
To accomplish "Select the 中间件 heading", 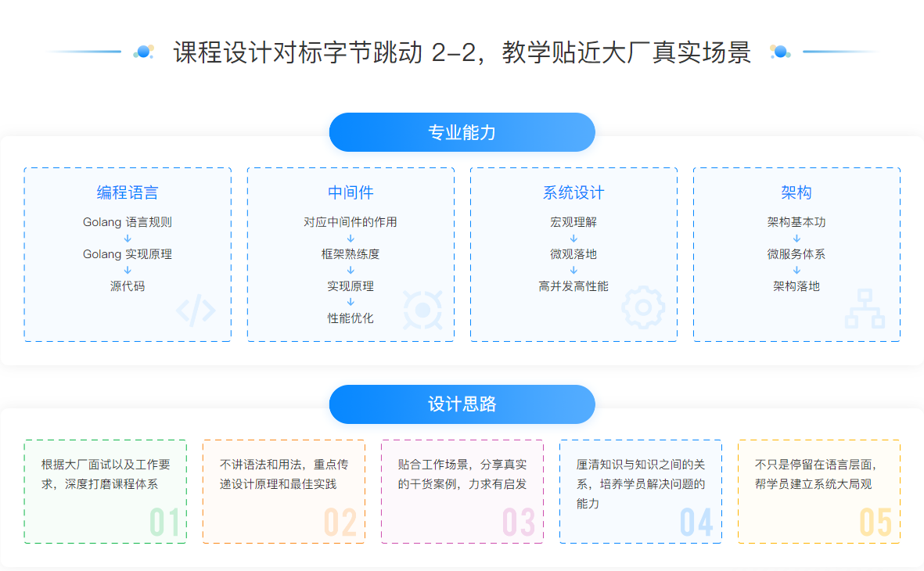I will (351, 192).
